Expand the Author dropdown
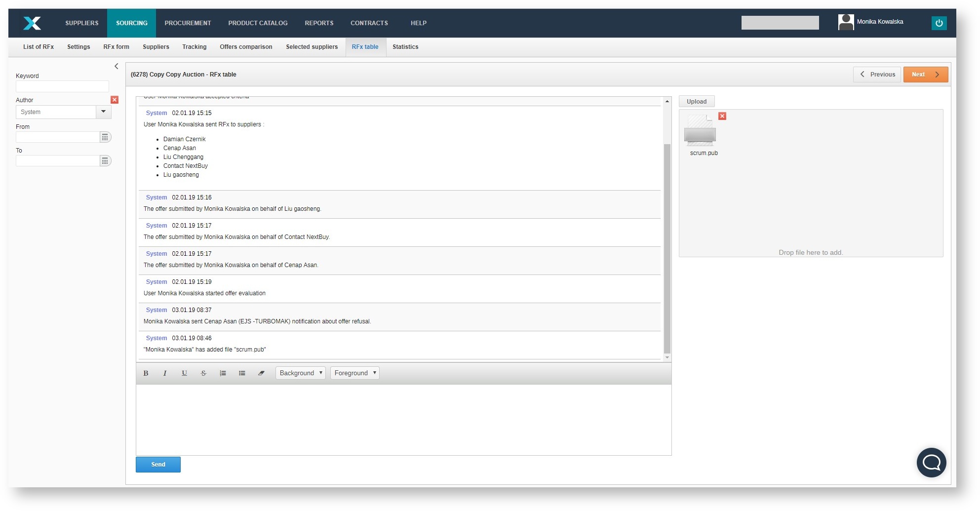980x511 pixels. (103, 112)
